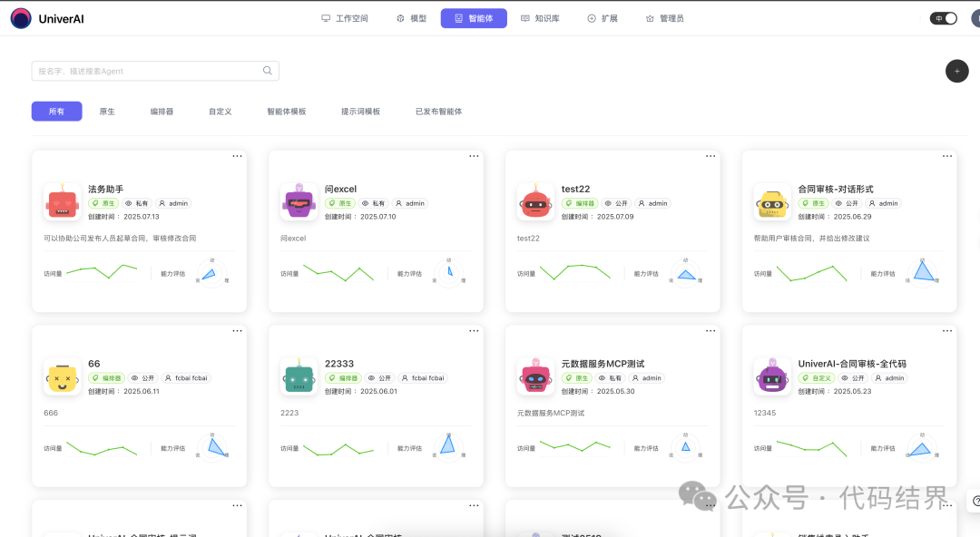Open the three-dot menu on test22 card
The height and width of the screenshot is (537, 980).
coord(710,156)
